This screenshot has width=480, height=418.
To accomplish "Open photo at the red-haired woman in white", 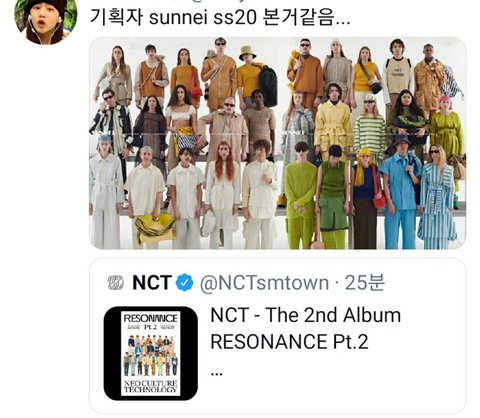I will coord(223,195).
